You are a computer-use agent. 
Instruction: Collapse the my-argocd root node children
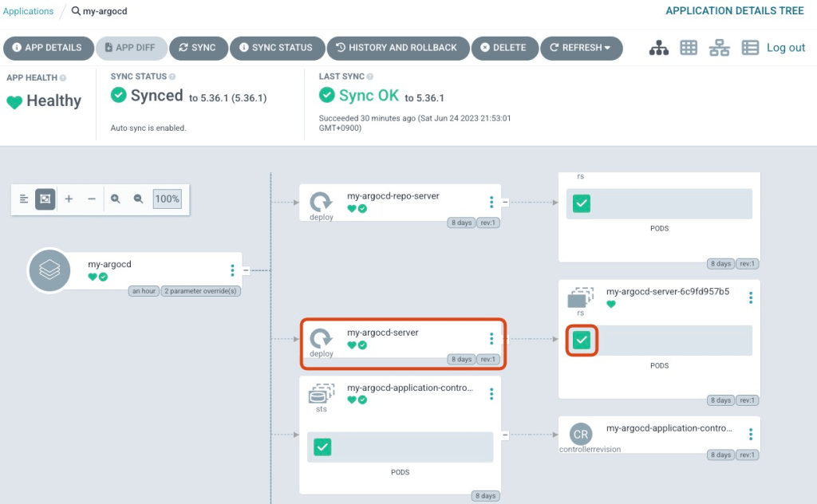(246, 270)
